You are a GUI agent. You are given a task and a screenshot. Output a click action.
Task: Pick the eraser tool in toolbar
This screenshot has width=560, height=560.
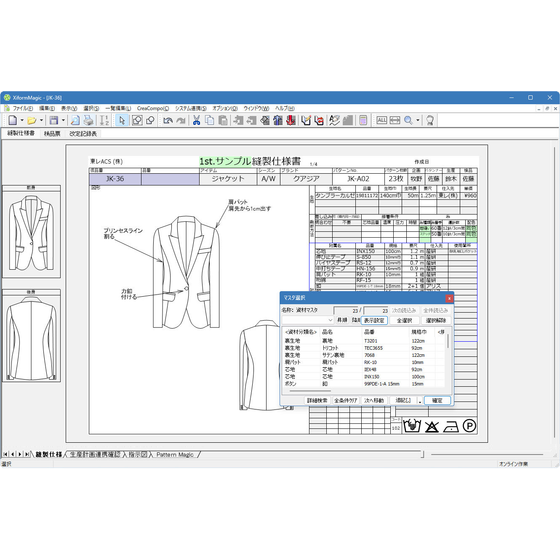150,120
